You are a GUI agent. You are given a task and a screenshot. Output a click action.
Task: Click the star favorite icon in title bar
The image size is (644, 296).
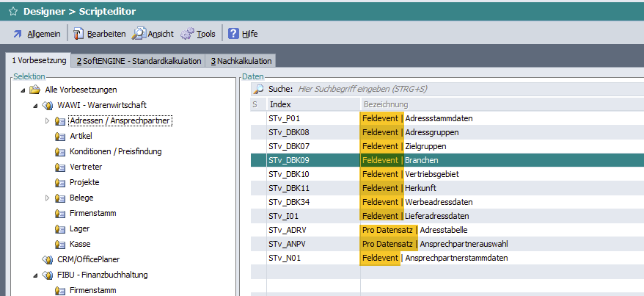coord(12,12)
